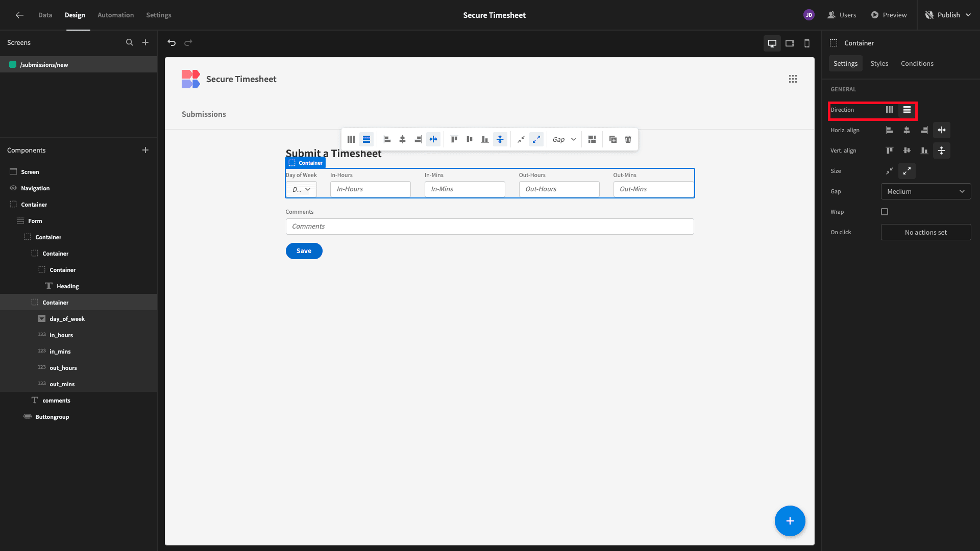Click the Comments input field
Image resolution: width=980 pixels, height=551 pixels.
tap(489, 227)
